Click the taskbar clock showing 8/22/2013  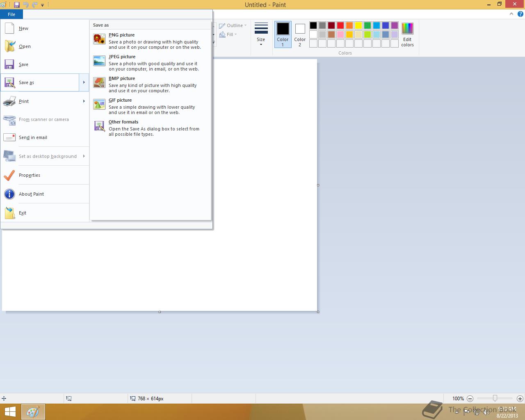click(x=507, y=412)
